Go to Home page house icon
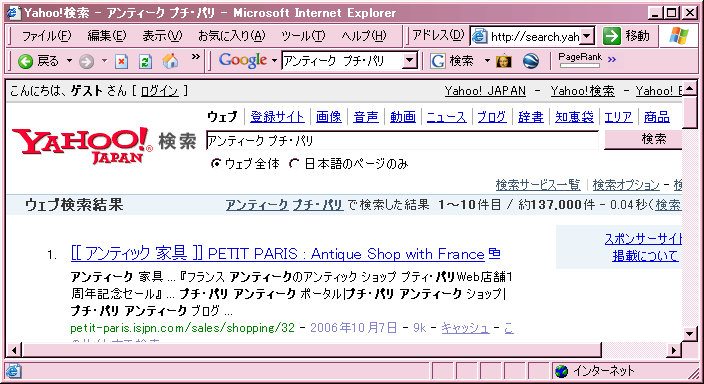This screenshot has width=704, height=384. tap(170, 61)
